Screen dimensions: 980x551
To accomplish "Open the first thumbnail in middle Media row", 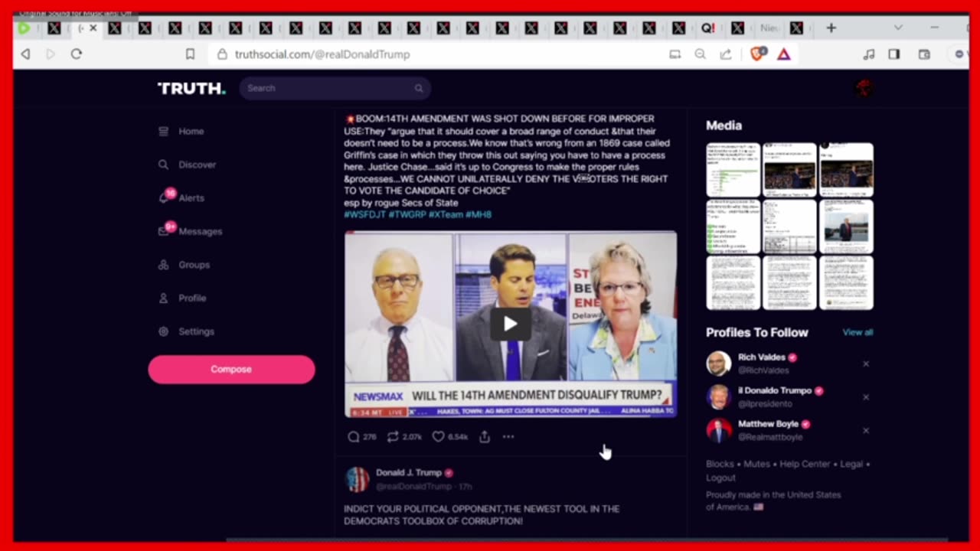I will [733, 227].
